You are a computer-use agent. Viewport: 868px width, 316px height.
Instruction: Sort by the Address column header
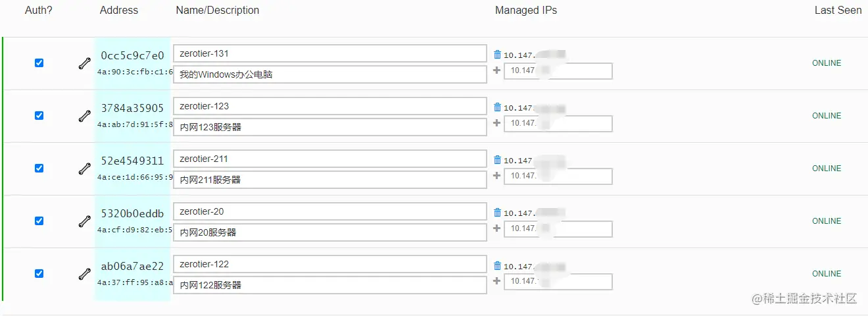pyautogui.click(x=119, y=11)
